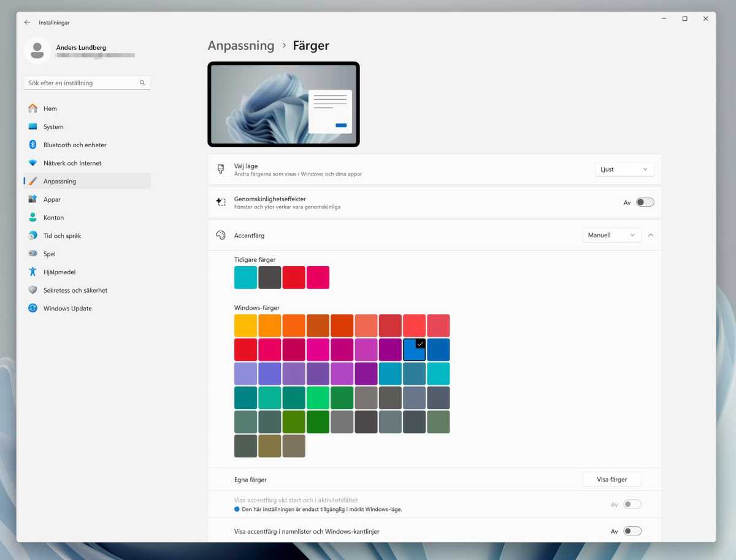Click the Bluetooth och enheter icon
The height and width of the screenshot is (560, 736).
33,145
